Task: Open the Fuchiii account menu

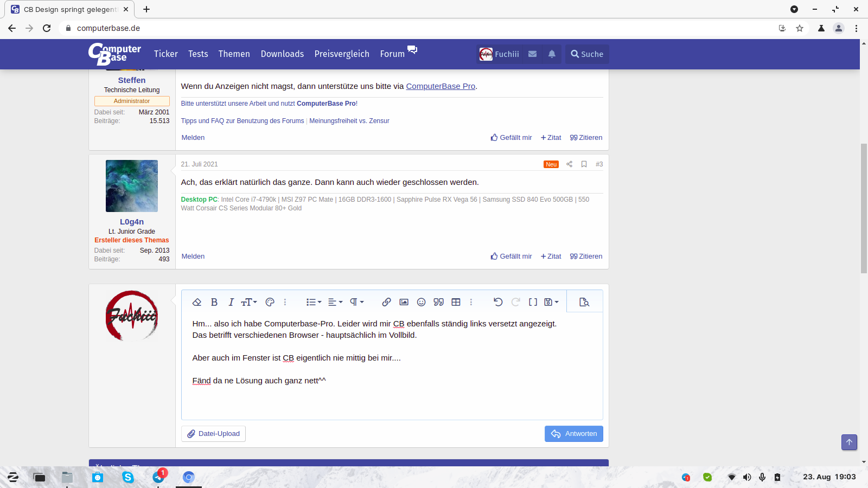Action: click(x=500, y=54)
